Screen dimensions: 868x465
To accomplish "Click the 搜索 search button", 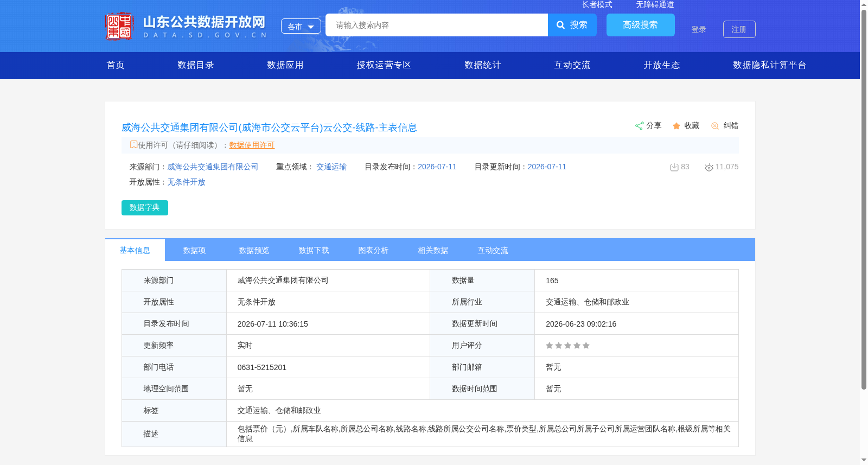I will tap(572, 25).
